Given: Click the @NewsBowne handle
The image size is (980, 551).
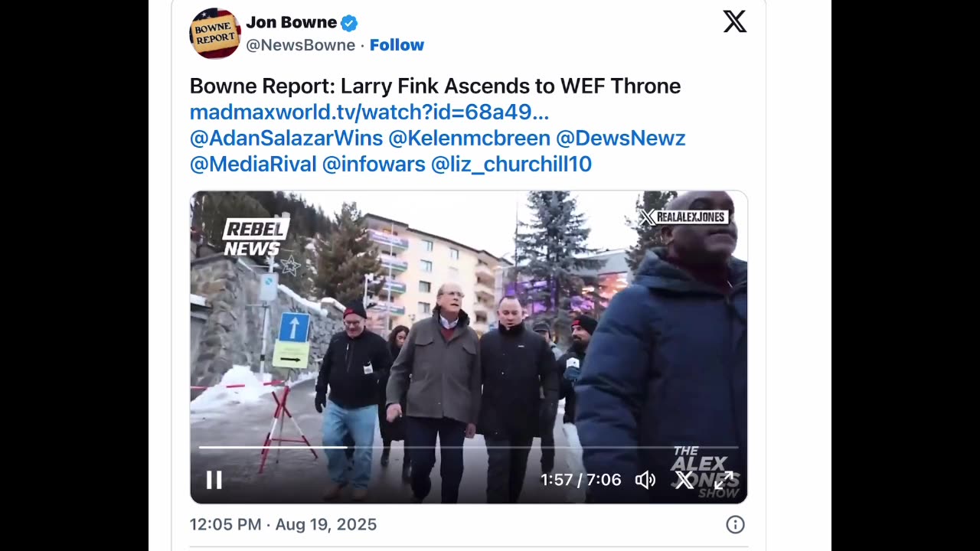Looking at the screenshot, I should 300,45.
